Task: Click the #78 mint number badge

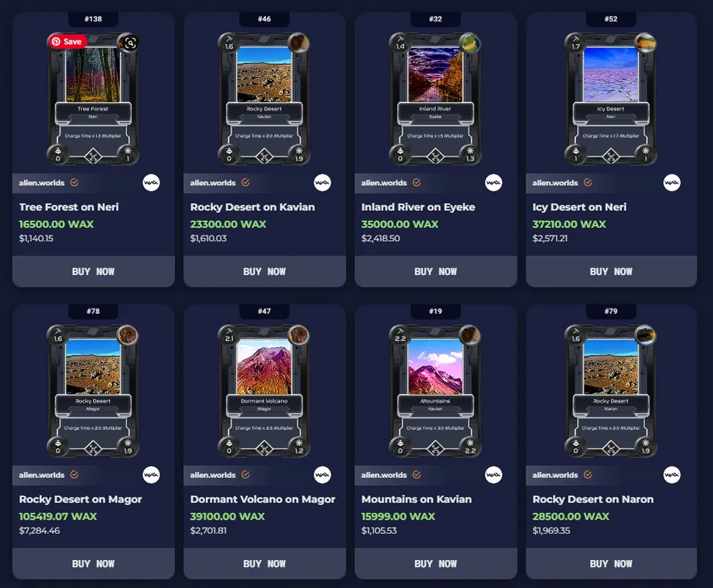Action: (93, 312)
